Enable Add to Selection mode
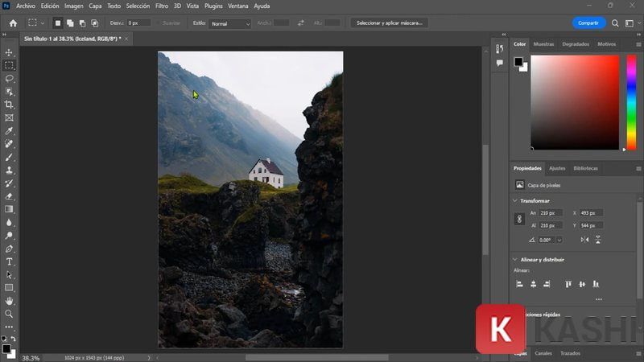The height and width of the screenshot is (362, 644). [x=70, y=23]
